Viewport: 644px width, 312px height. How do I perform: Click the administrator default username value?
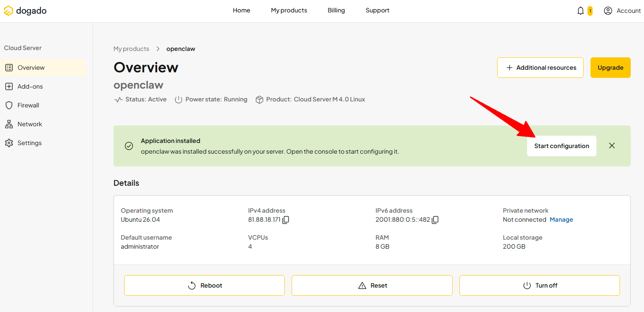coord(140,247)
